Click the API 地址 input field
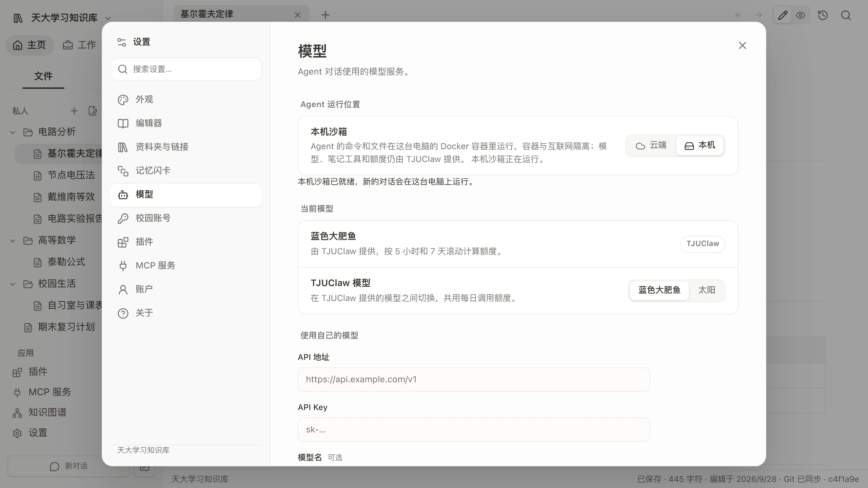 pos(474,380)
